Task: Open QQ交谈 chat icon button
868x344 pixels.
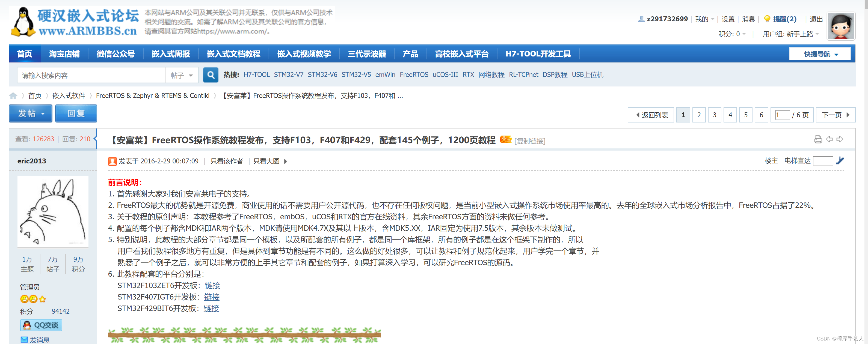Action: (41, 325)
